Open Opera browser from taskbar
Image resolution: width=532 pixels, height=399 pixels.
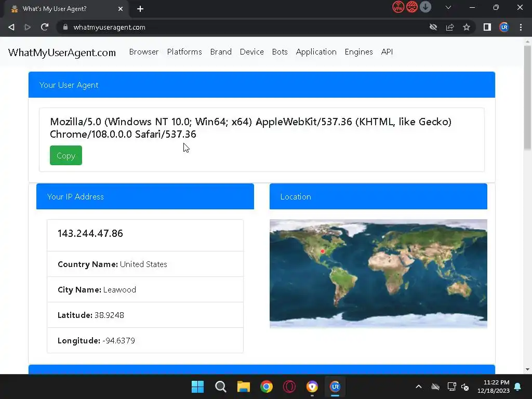[289, 387]
